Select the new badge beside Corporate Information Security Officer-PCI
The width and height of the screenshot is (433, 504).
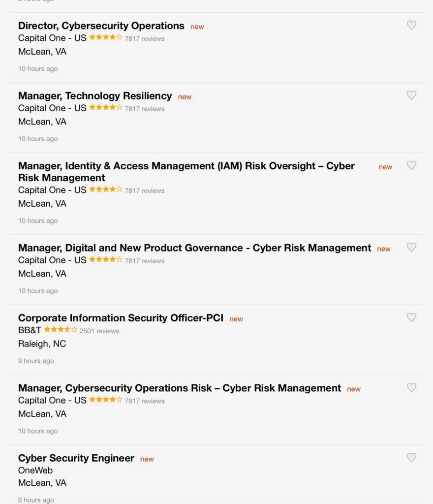[236, 319]
